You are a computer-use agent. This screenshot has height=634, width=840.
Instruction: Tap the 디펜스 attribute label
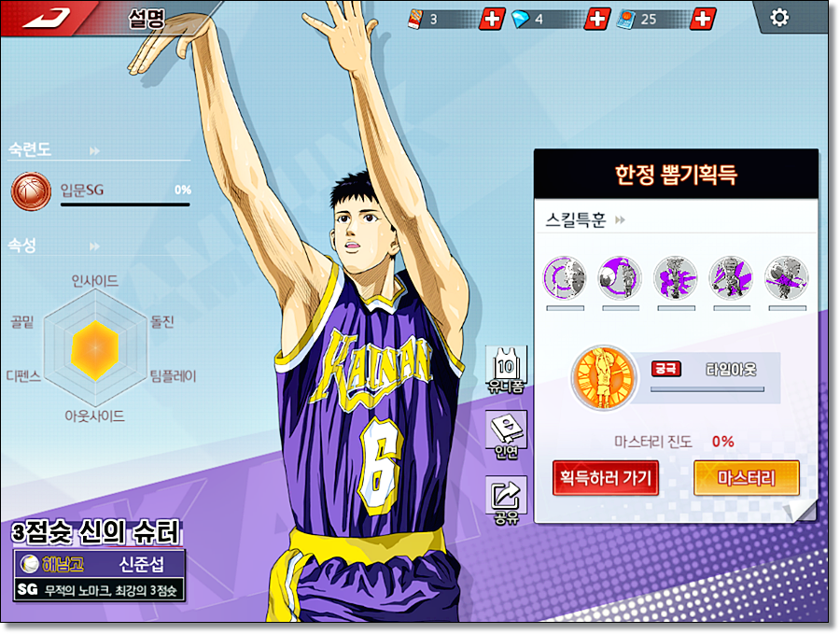coord(23,376)
